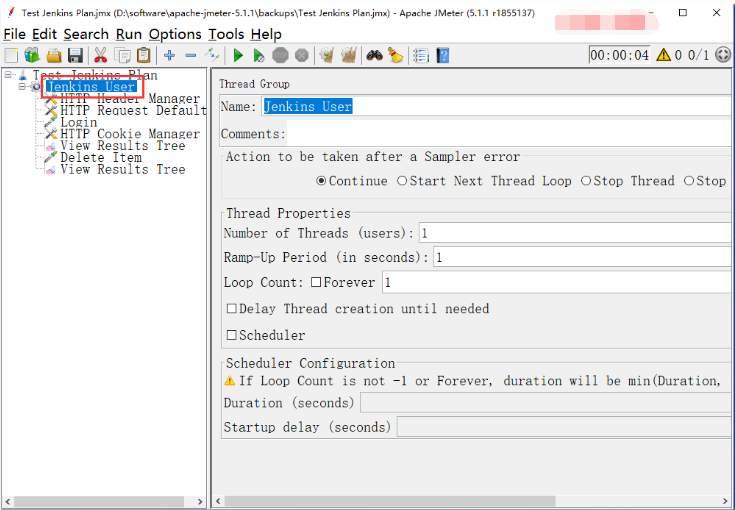Image resolution: width=735 pixels, height=510 pixels.
Task: Select Continue after sampler error
Action: click(x=352, y=181)
